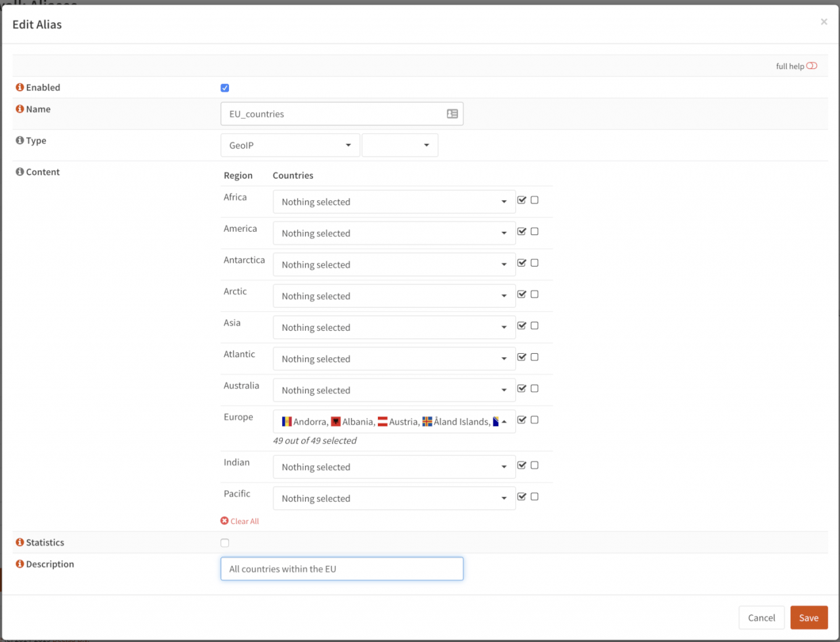This screenshot has width=840, height=642.
Task: Click the info icon next to Name
Action: [x=20, y=109]
